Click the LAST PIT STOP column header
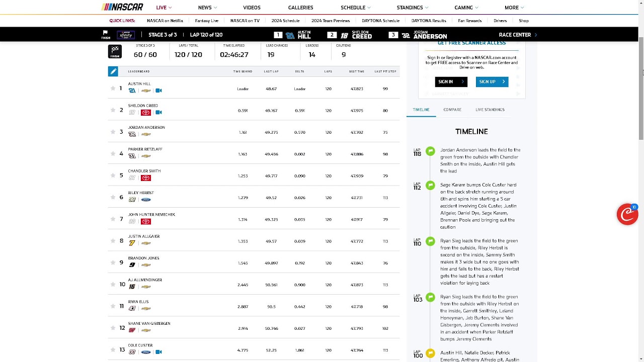 385,71
